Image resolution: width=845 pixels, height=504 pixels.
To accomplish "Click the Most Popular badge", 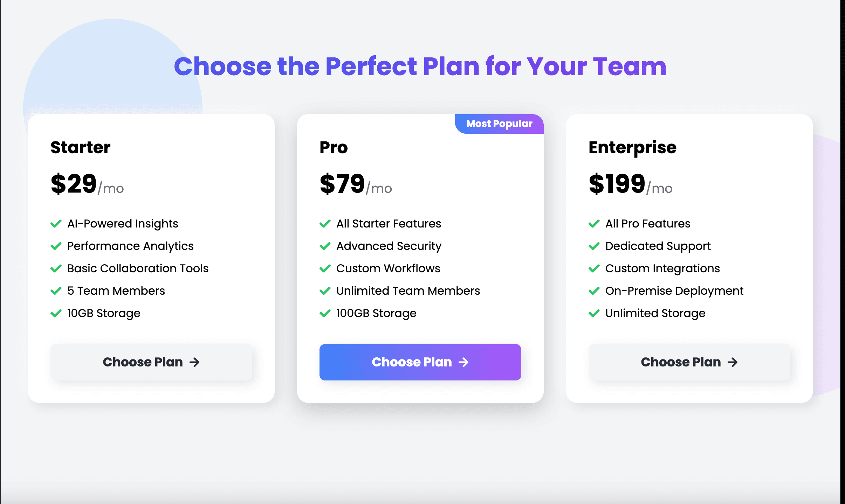I will (x=499, y=124).
